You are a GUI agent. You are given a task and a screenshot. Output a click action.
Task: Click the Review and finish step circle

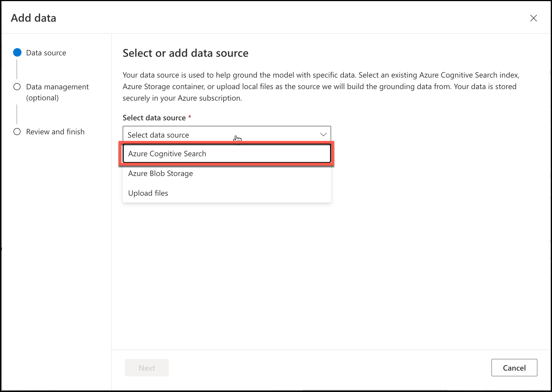[17, 132]
